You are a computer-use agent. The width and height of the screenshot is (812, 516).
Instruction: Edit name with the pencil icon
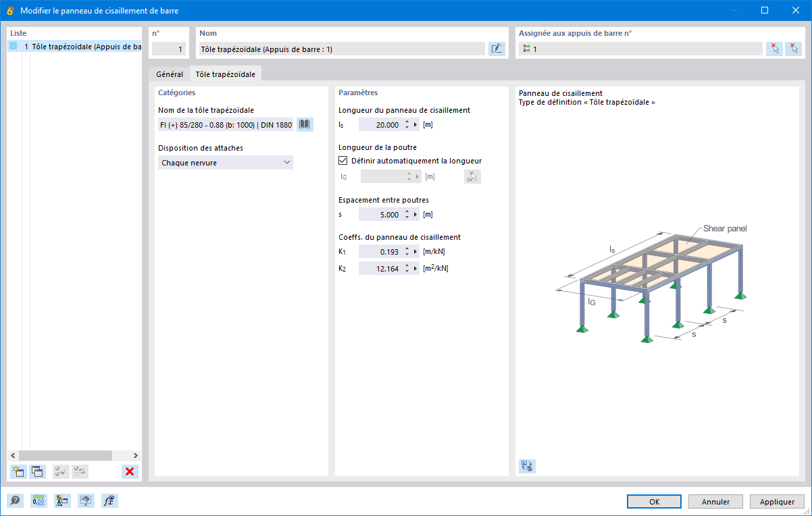(497, 49)
